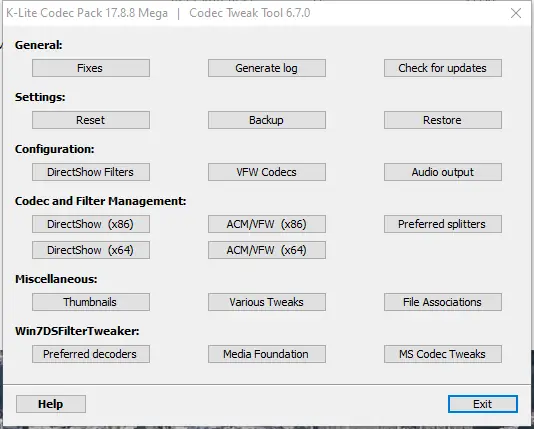Image resolution: width=534 pixels, height=429 pixels.
Task: Click Generate log button
Action: coord(267,68)
